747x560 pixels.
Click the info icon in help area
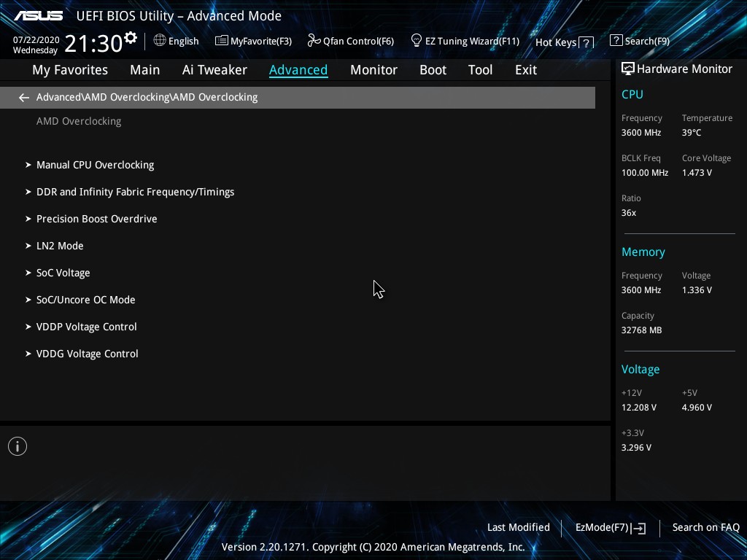[18, 446]
